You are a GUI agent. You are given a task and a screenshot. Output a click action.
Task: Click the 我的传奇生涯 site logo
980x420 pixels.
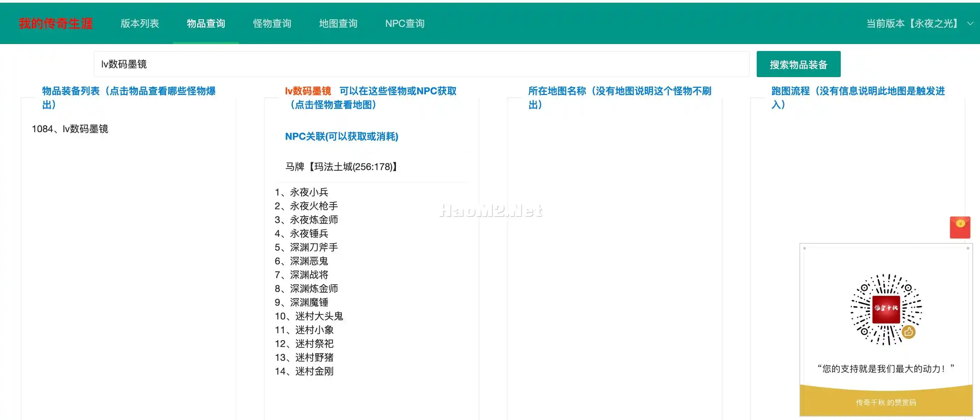(55, 23)
